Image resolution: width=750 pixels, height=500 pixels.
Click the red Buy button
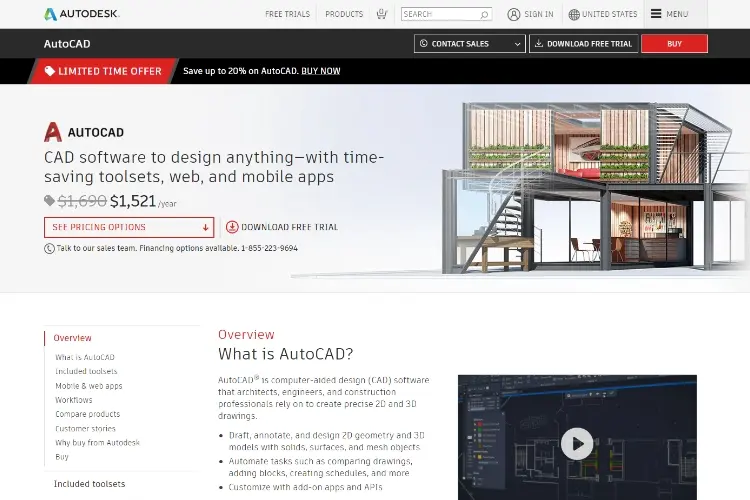click(x=674, y=44)
